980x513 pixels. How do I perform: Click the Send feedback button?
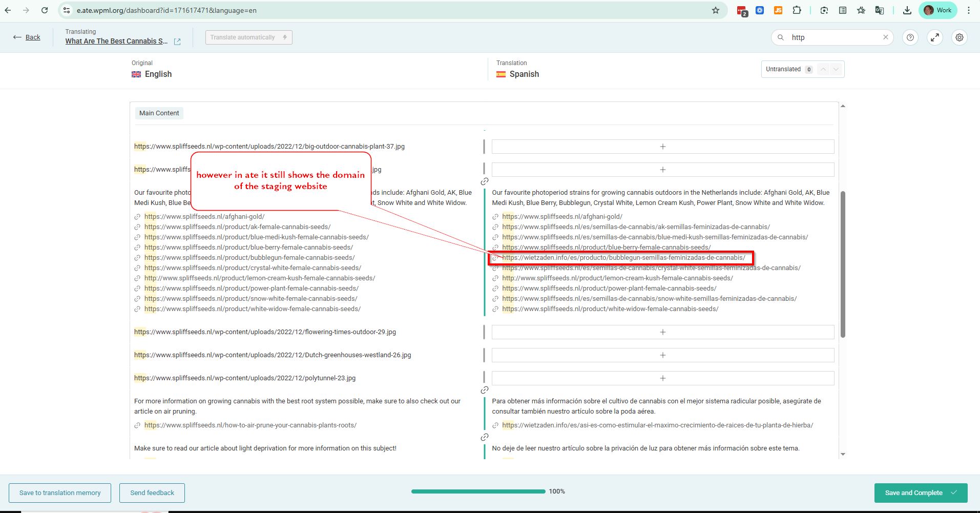152,493
